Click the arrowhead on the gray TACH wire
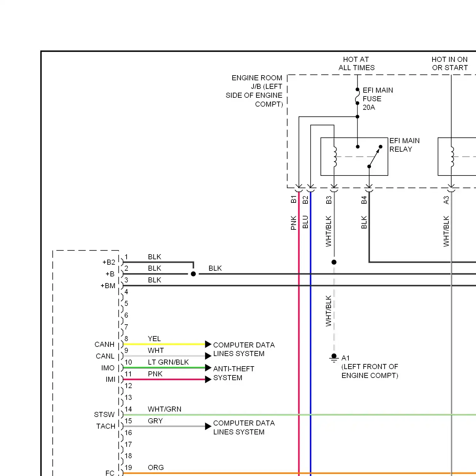The width and height of the screenshot is (476, 476). pos(208,426)
